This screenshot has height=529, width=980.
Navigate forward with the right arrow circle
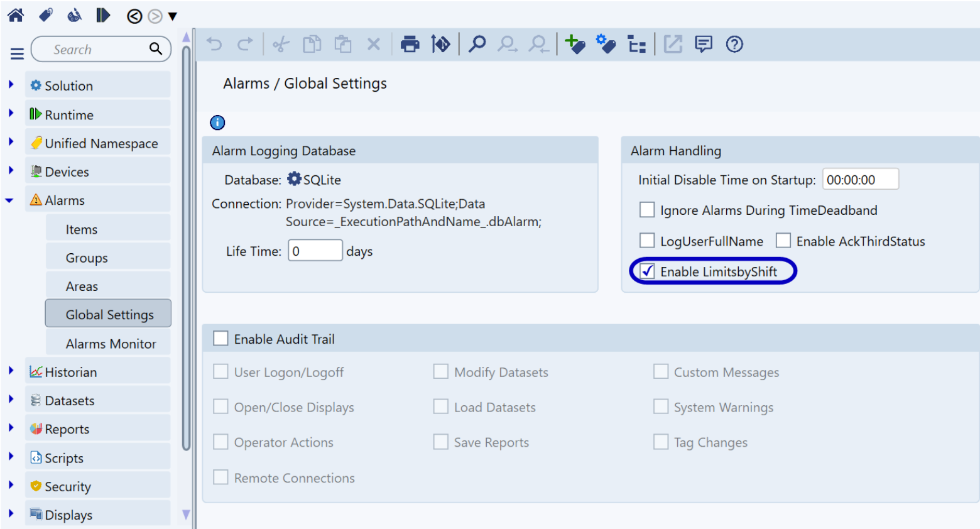[x=155, y=16]
